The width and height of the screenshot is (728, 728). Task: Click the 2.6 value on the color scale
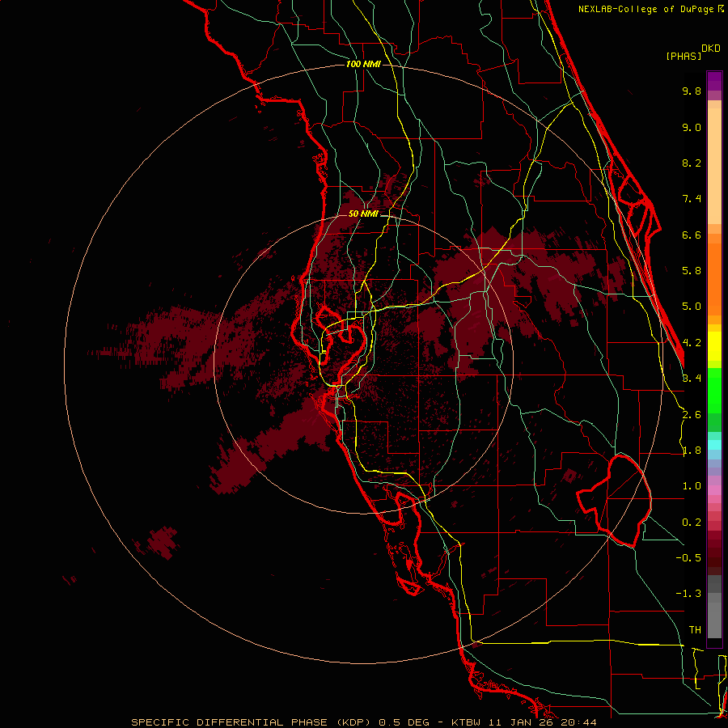tap(692, 415)
